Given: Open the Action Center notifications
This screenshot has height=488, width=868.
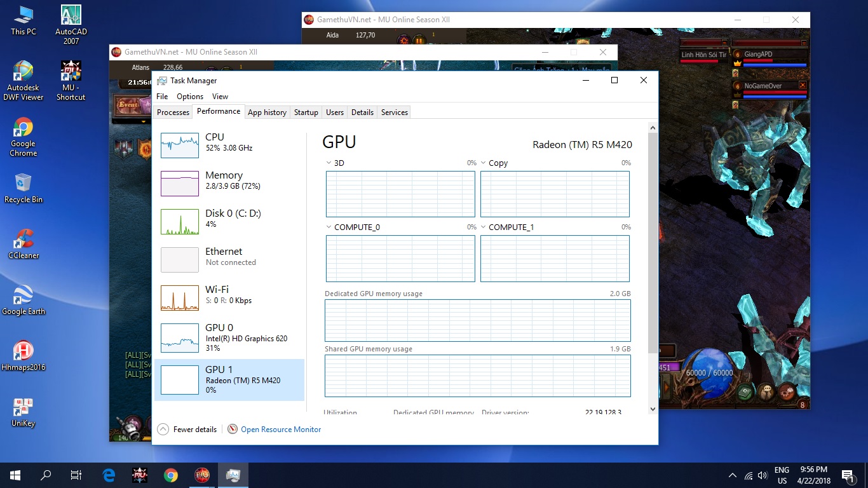Looking at the screenshot, I should click(x=848, y=475).
